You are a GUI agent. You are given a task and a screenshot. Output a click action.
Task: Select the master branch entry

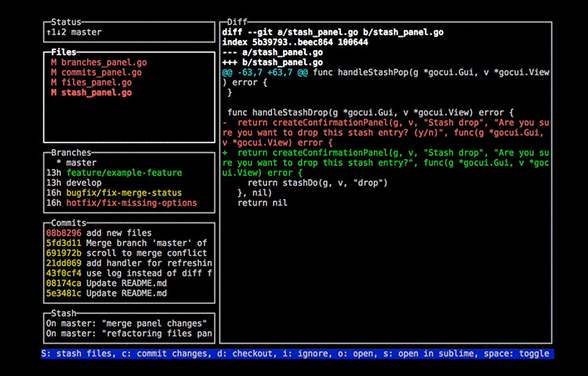point(82,162)
